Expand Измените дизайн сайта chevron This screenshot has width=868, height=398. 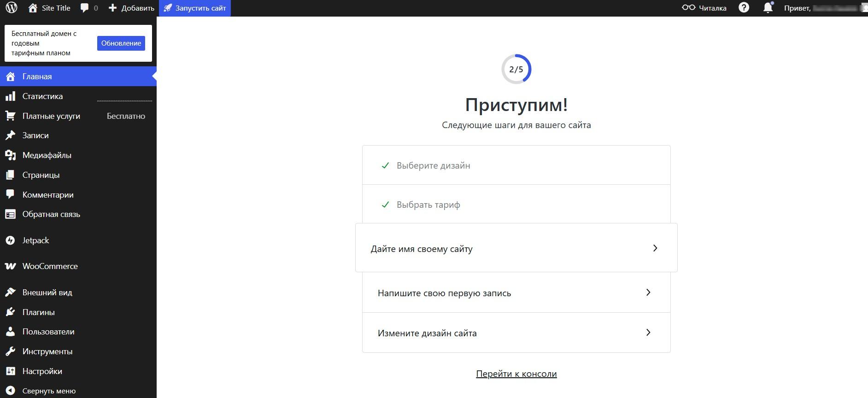[648, 333]
